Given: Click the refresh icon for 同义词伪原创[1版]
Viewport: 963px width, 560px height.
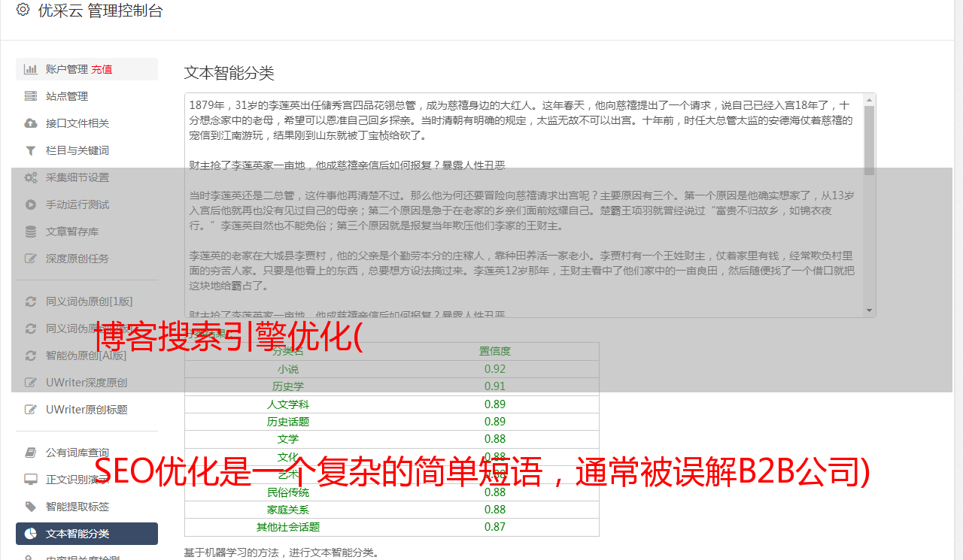Looking at the screenshot, I should pyautogui.click(x=31, y=301).
